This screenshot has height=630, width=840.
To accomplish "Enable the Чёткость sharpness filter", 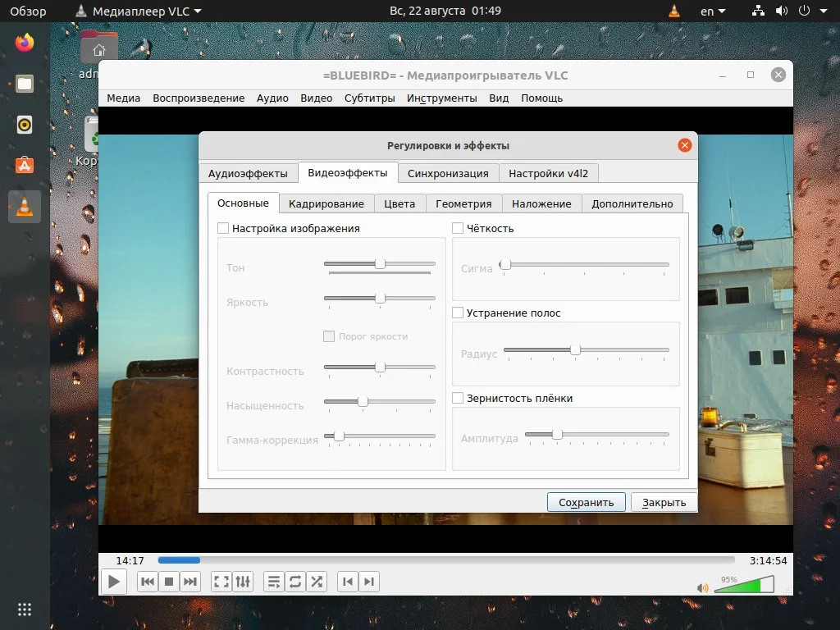I will (458, 228).
